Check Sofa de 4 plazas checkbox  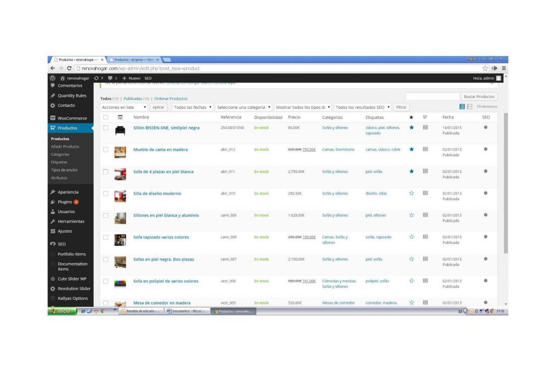[x=106, y=172]
